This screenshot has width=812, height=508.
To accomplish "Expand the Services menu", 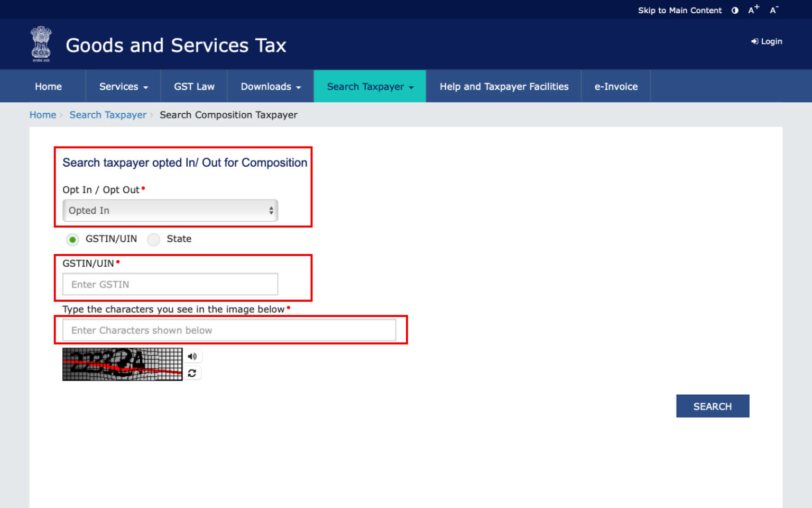I will (122, 86).
